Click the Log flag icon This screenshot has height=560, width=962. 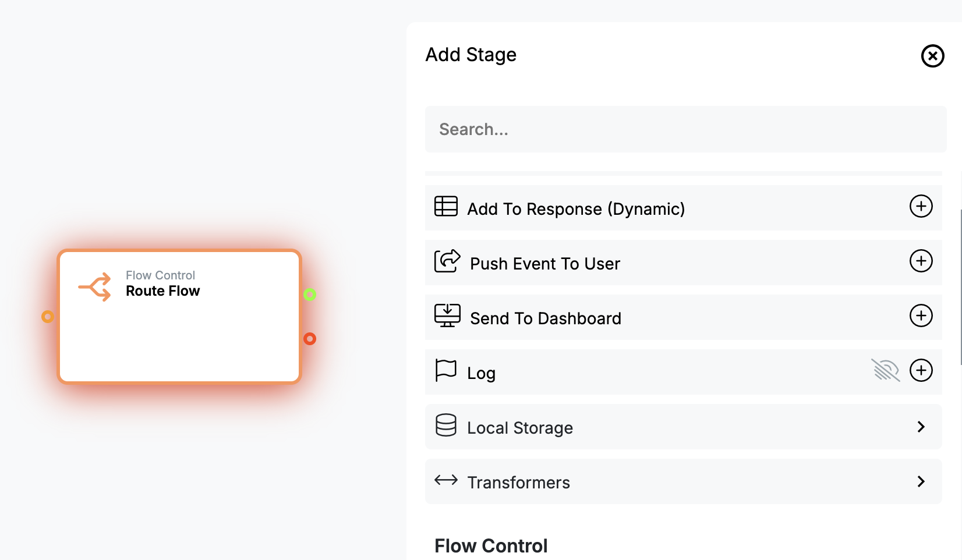(446, 370)
